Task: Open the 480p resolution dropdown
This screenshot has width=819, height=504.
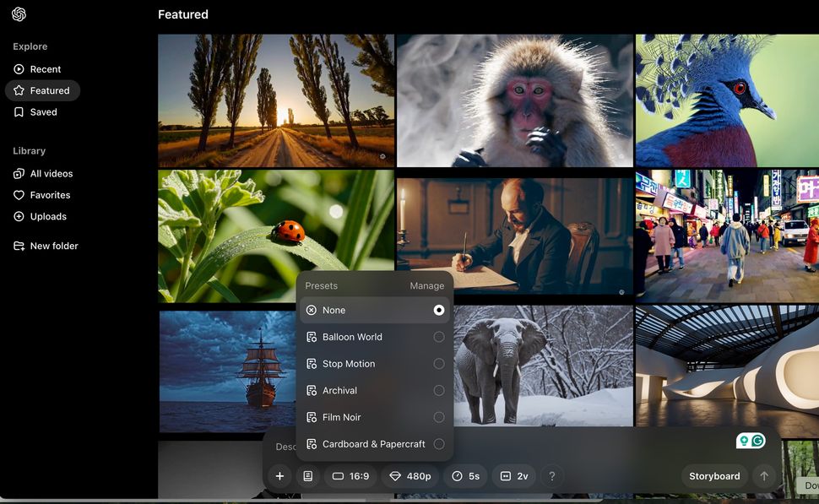Action: click(x=410, y=476)
